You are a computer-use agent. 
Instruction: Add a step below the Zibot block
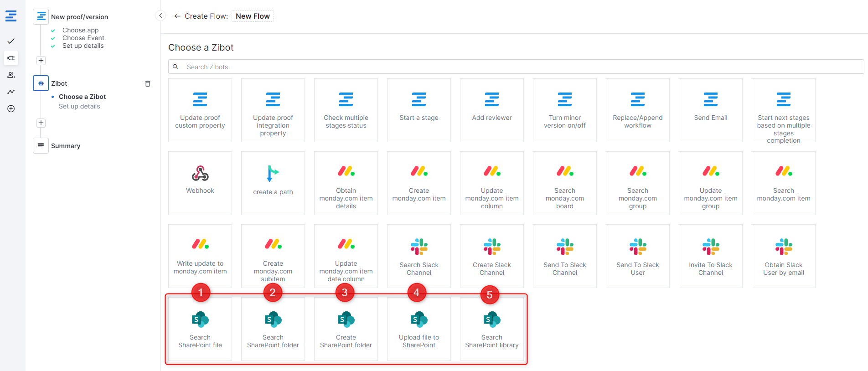pos(41,123)
